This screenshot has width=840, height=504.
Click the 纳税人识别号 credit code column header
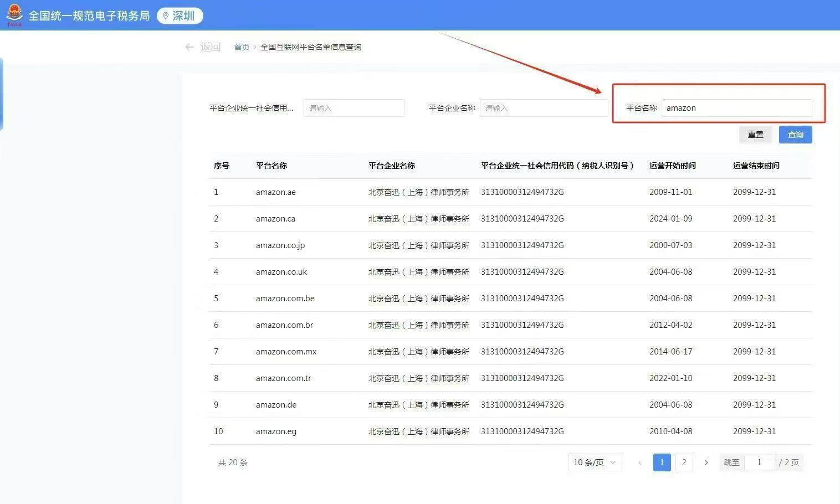(x=557, y=166)
